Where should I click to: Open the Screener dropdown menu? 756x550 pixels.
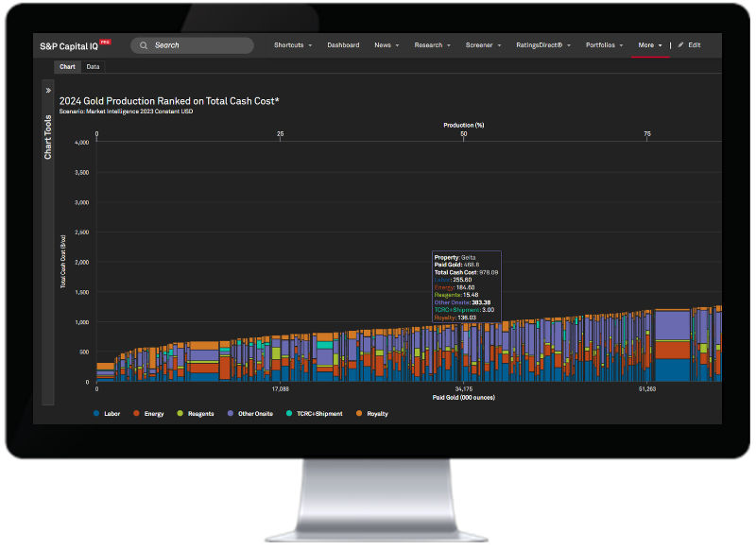(x=483, y=45)
